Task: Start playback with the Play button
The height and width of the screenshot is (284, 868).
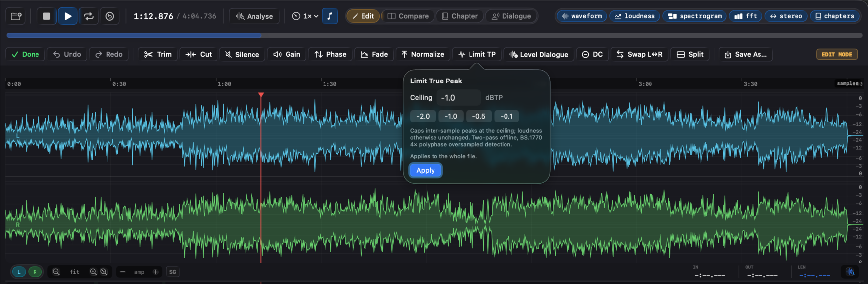Action: (68, 16)
